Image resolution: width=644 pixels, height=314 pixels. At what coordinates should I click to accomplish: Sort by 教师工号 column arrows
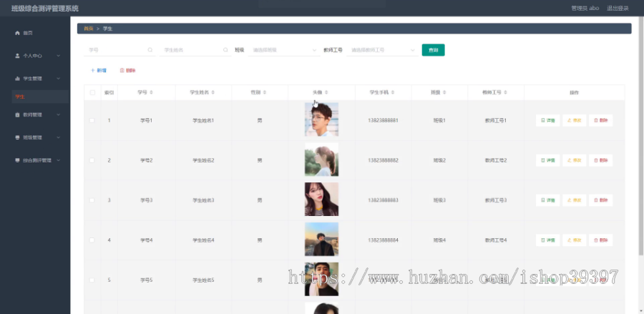506,93
